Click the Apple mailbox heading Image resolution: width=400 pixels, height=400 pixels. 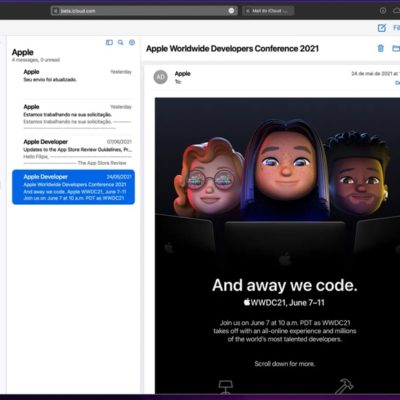[x=23, y=52]
